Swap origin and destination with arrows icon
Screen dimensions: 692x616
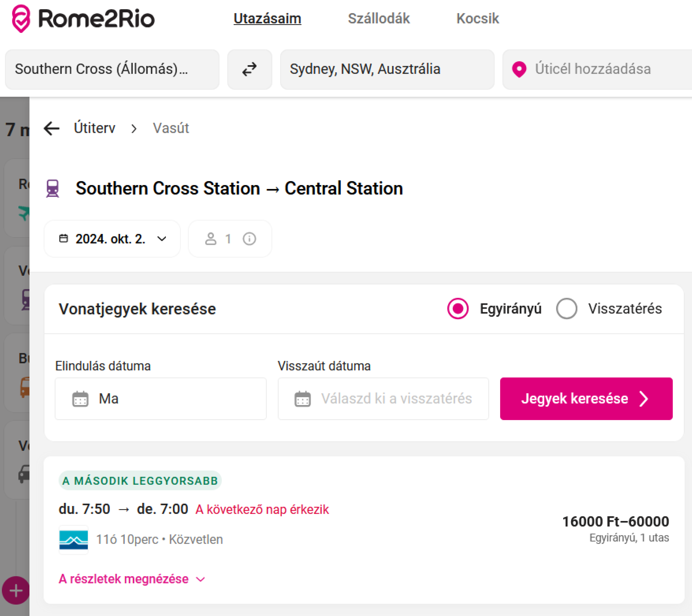249,70
